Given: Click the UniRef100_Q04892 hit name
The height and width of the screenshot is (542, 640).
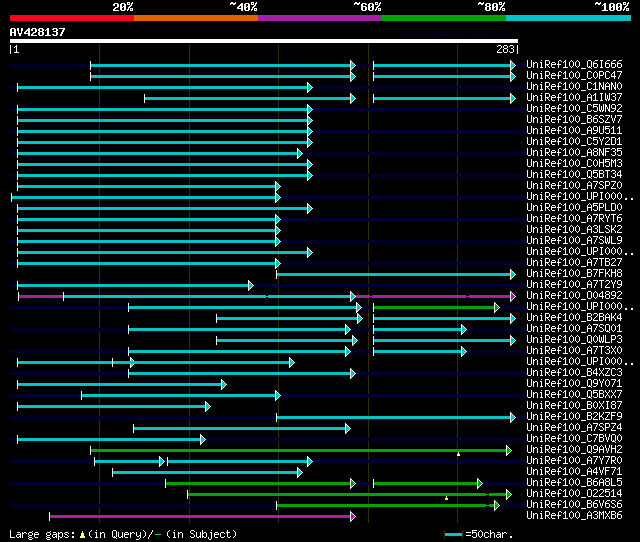Looking at the screenshot, I should [x=574, y=296].
